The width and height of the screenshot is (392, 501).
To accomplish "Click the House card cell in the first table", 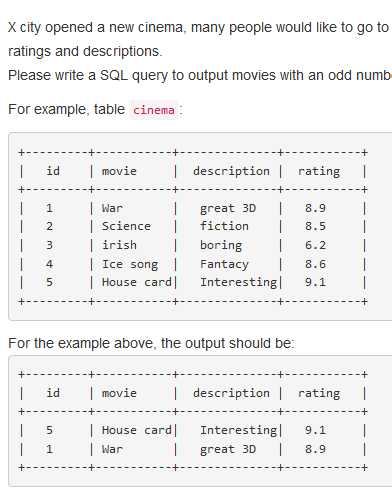I will [x=137, y=282].
